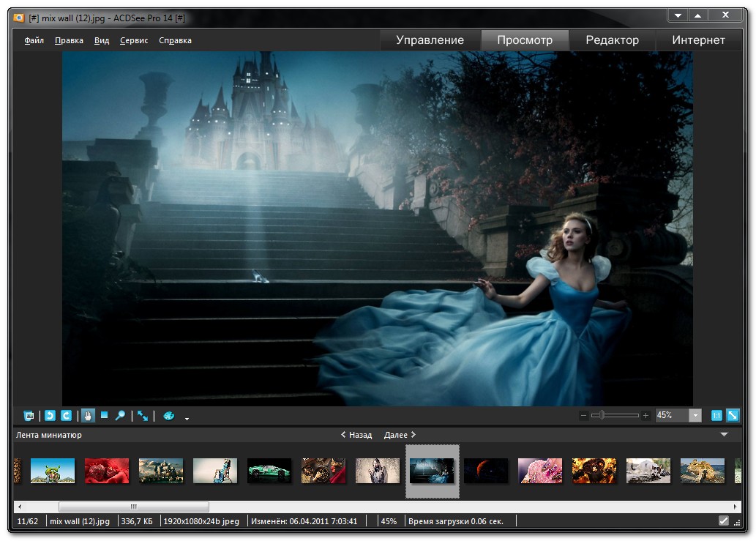Click the file size '336,7 КБ'
Image resolution: width=756 pixels, height=541 pixels.
pyautogui.click(x=137, y=521)
